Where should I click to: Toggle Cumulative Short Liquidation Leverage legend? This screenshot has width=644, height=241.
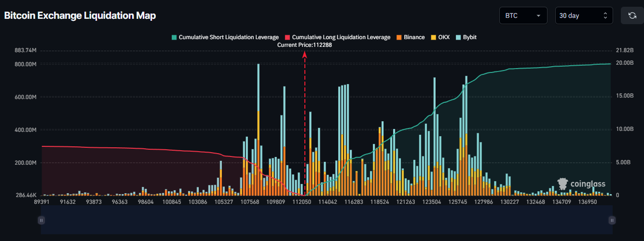[x=225, y=37]
